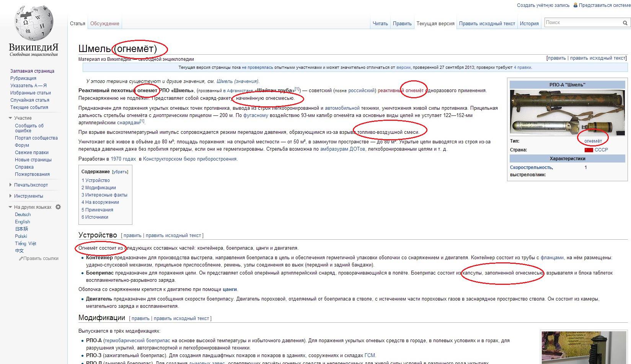Open the фугасному link
The width and height of the screenshot is (631, 364).
click(x=256, y=115)
